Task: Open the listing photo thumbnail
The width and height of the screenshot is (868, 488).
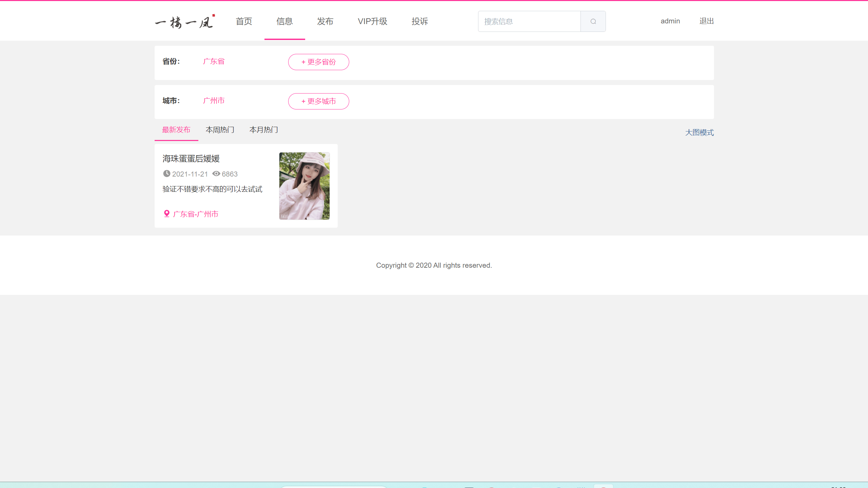Action: [304, 186]
